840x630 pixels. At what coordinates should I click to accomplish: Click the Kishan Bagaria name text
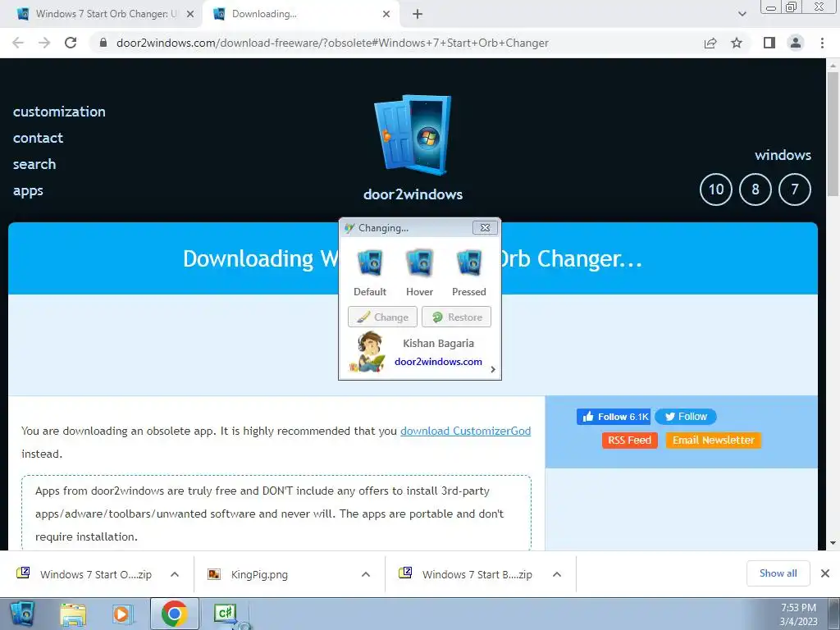pyautogui.click(x=438, y=344)
